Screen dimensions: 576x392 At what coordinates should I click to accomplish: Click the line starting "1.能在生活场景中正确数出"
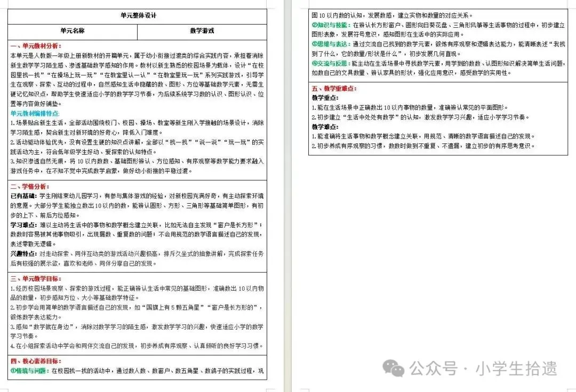tap(410, 108)
